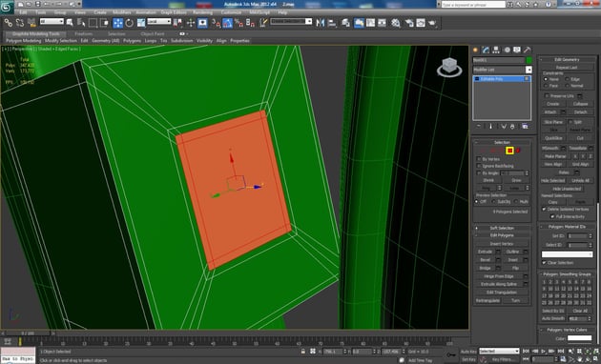The image size is (601, 364).
Task: Open the reference coordinate system dropdown
Action: tap(159, 22)
